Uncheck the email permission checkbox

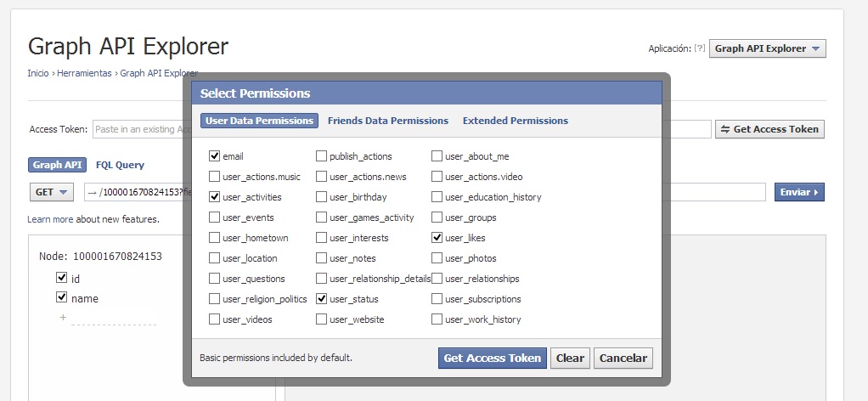[214, 156]
